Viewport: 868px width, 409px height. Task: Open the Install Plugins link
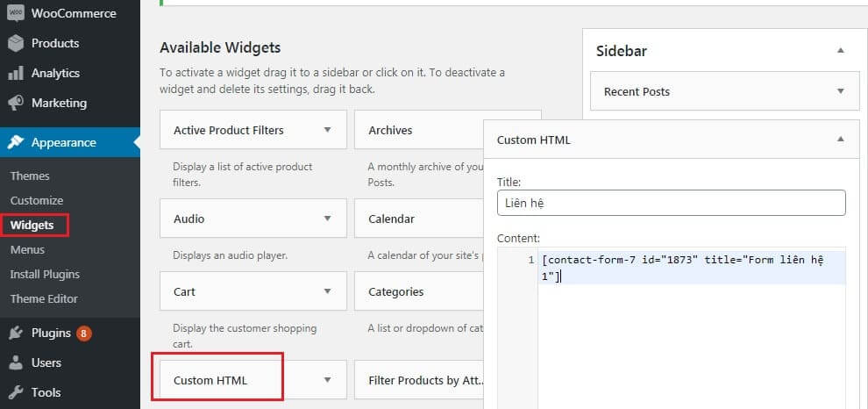click(45, 275)
